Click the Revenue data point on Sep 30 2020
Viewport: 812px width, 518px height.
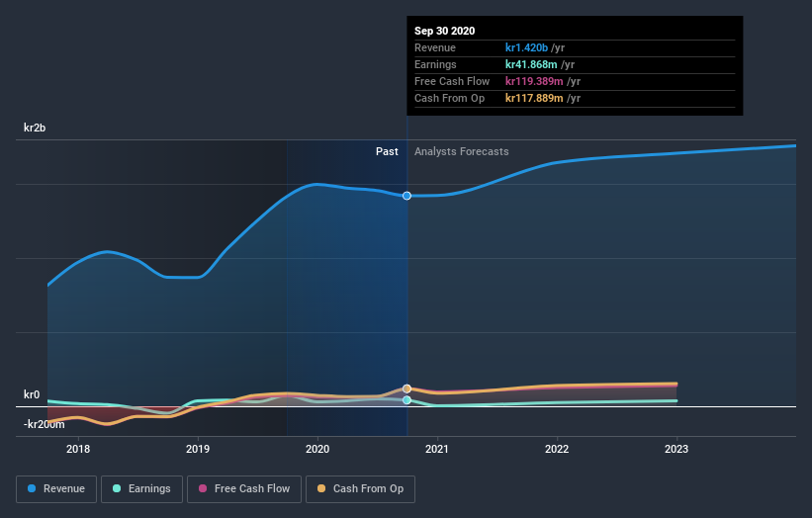point(407,196)
